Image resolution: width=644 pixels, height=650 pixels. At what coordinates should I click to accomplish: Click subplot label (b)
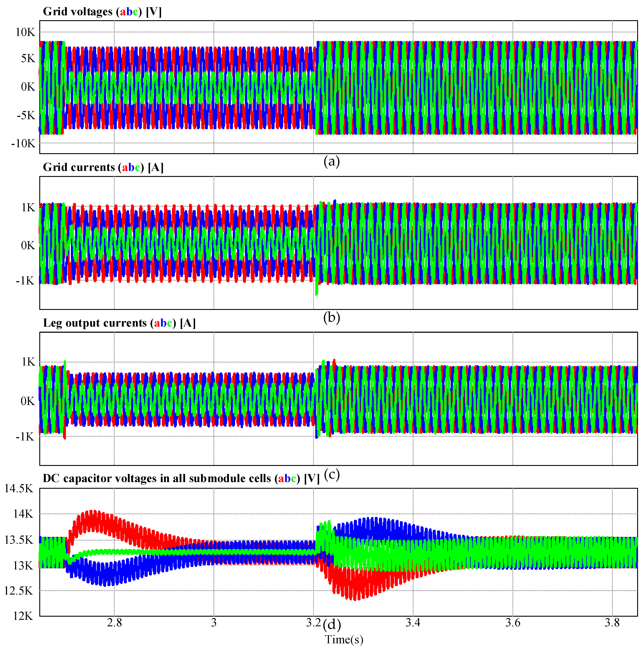pos(332,318)
